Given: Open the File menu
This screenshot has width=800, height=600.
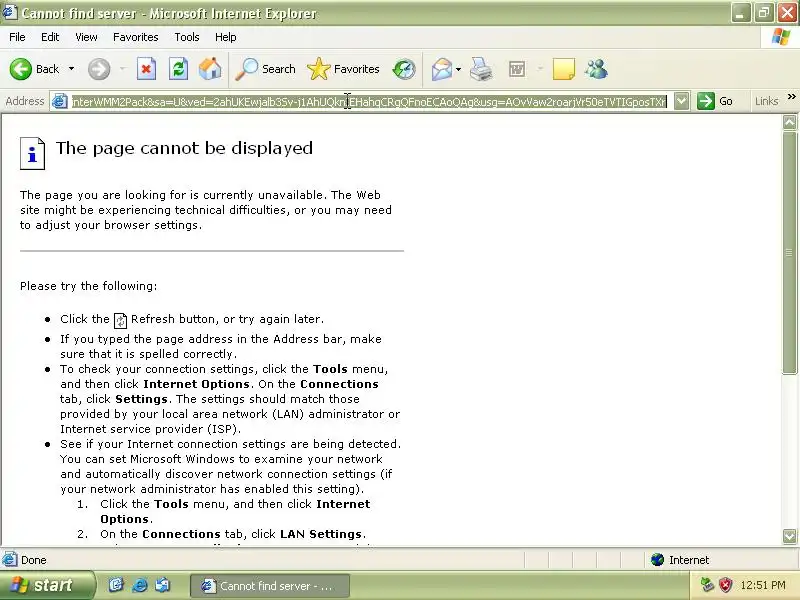Looking at the screenshot, I should point(17,37).
